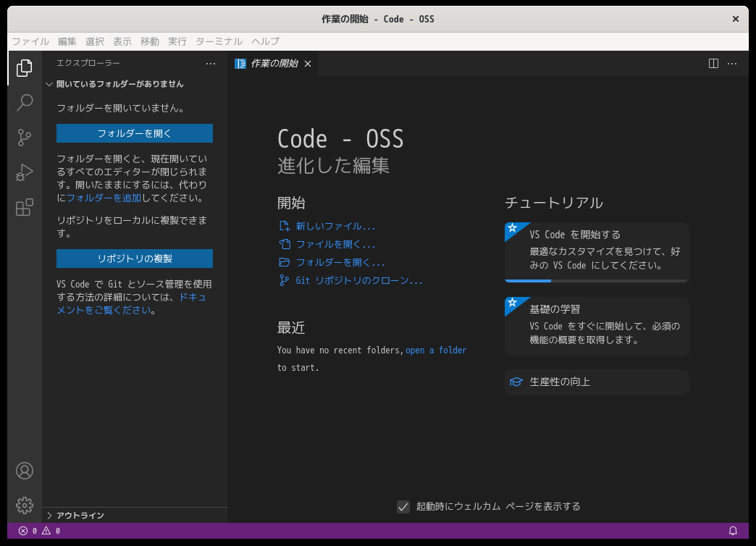Open the Search view in activity bar

[x=25, y=103]
